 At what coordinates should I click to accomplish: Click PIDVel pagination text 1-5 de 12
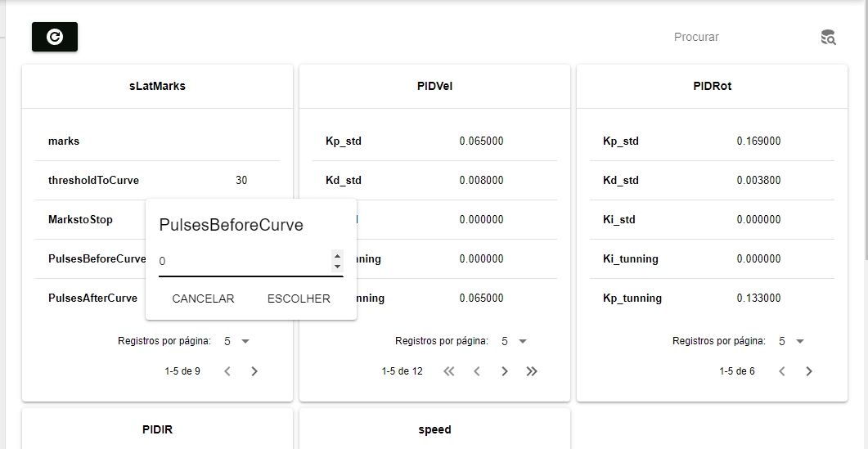[x=402, y=371]
